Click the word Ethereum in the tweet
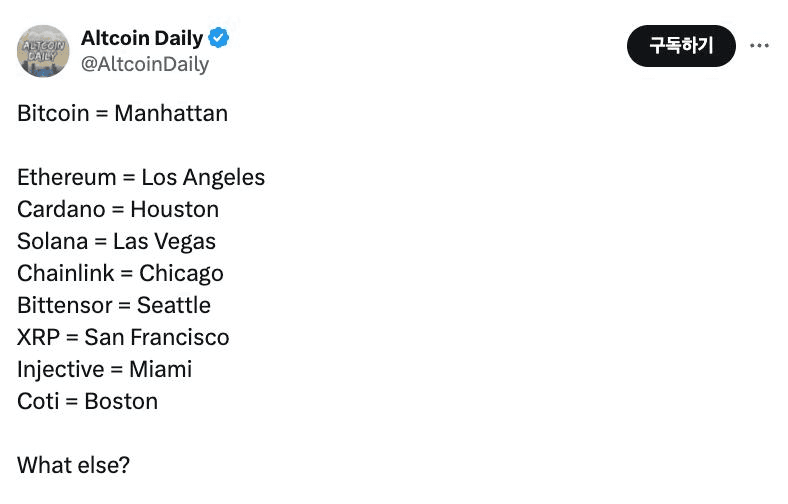Image resolution: width=788 pixels, height=504 pixels. click(x=67, y=177)
